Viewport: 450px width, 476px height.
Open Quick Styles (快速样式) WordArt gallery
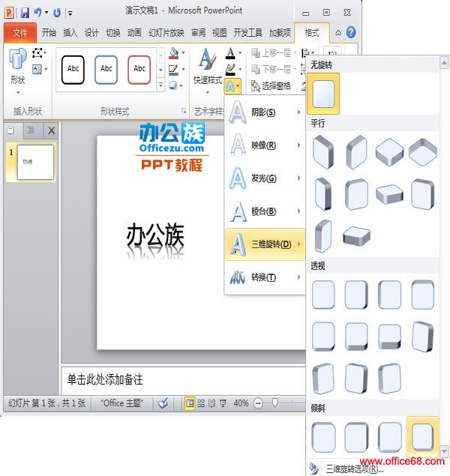pos(208,70)
